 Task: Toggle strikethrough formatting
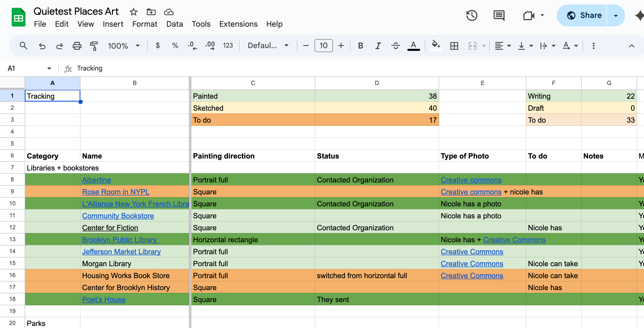tap(395, 46)
